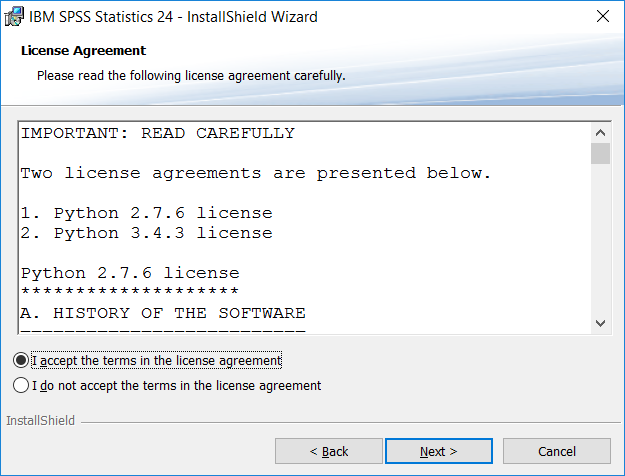Click the license scrollbar up arrow
This screenshot has height=476, width=625.
click(x=600, y=133)
